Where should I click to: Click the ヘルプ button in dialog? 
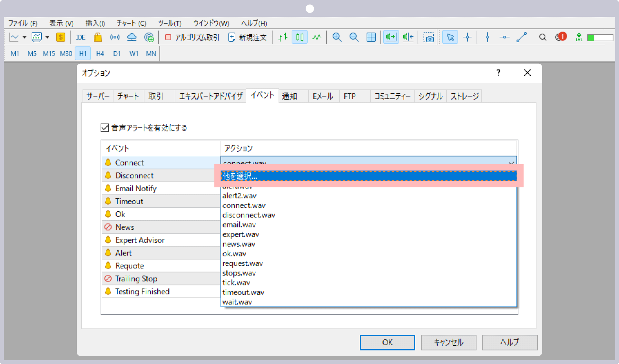point(510,342)
